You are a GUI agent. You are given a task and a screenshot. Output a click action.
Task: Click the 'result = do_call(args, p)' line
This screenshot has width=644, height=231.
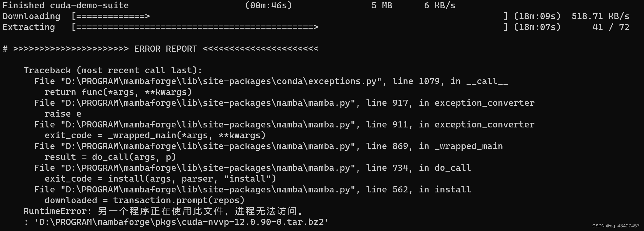110,157
